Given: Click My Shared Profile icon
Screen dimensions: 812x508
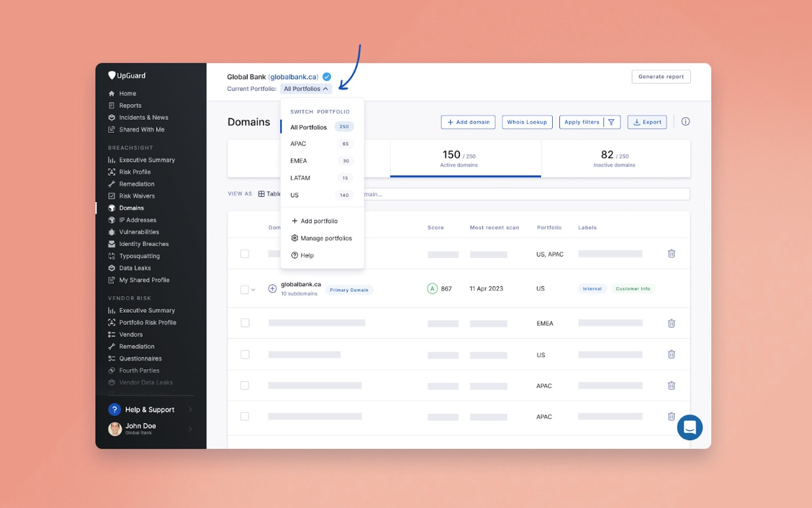Looking at the screenshot, I should pyautogui.click(x=112, y=280).
